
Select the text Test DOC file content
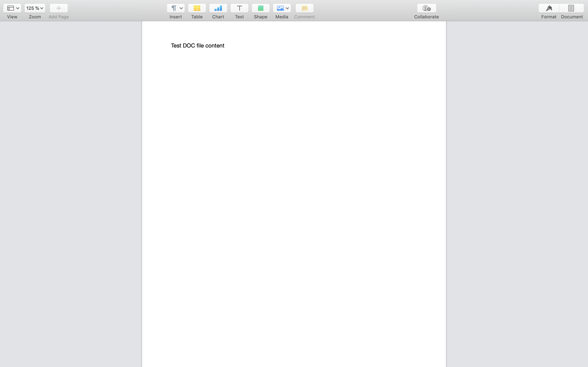(x=197, y=45)
